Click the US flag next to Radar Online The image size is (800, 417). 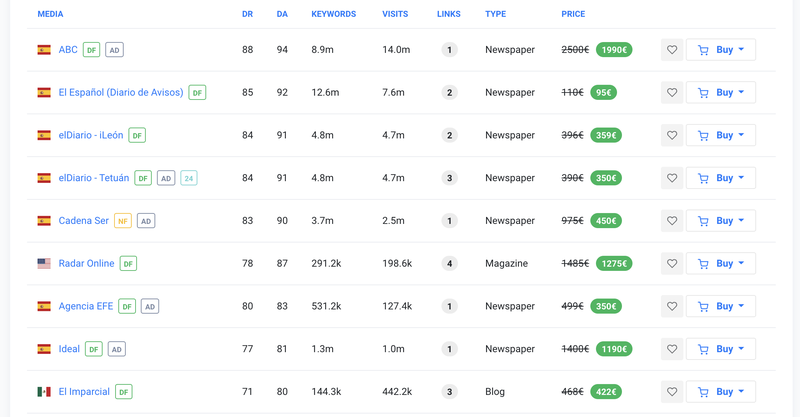pos(44,264)
